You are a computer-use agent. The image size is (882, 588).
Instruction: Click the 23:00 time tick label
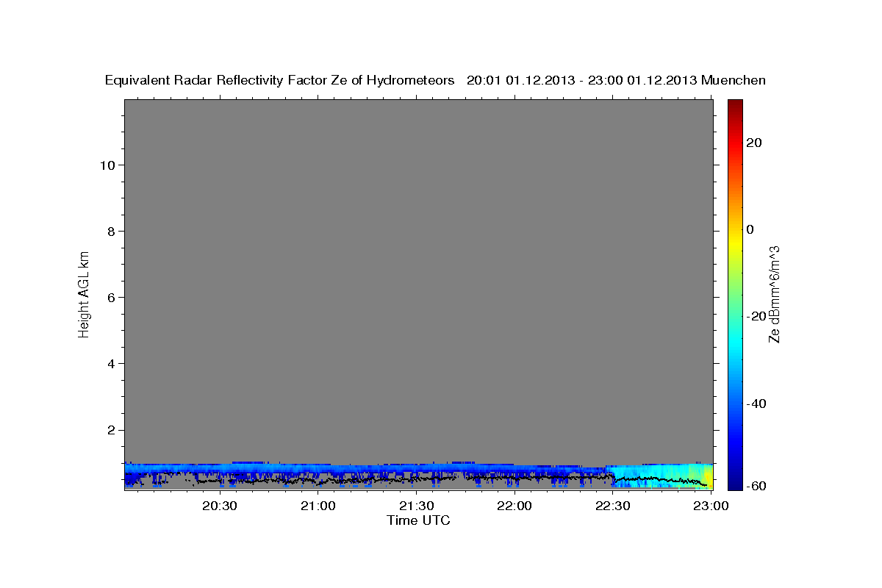pos(711,506)
